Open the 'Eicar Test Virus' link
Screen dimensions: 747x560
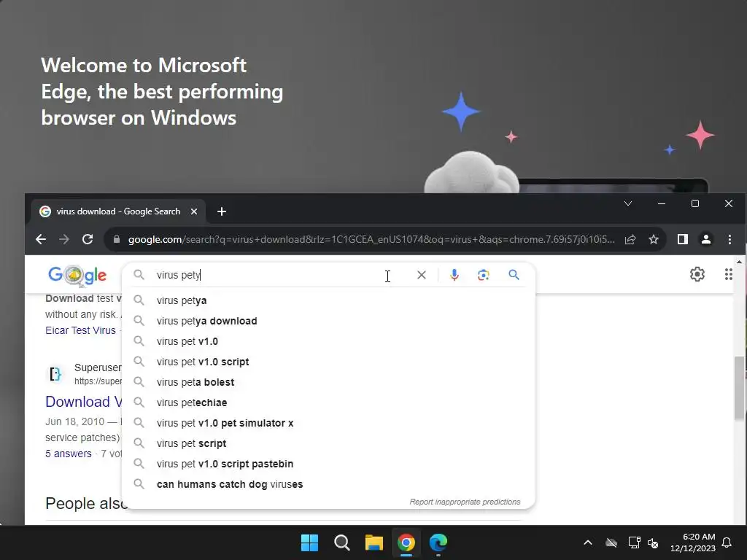(80, 330)
